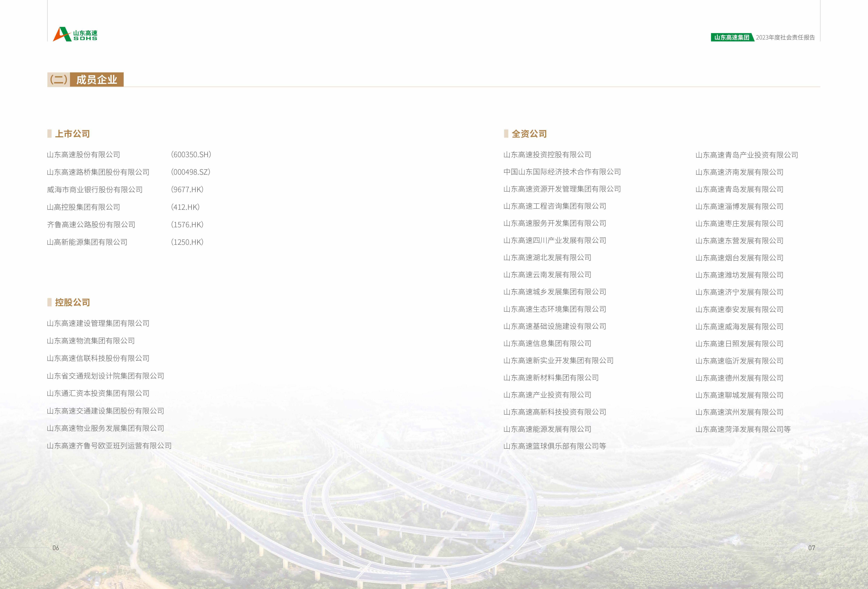Select 山东高速服务开发集团有限公司
The image size is (868, 589).
pos(555,223)
